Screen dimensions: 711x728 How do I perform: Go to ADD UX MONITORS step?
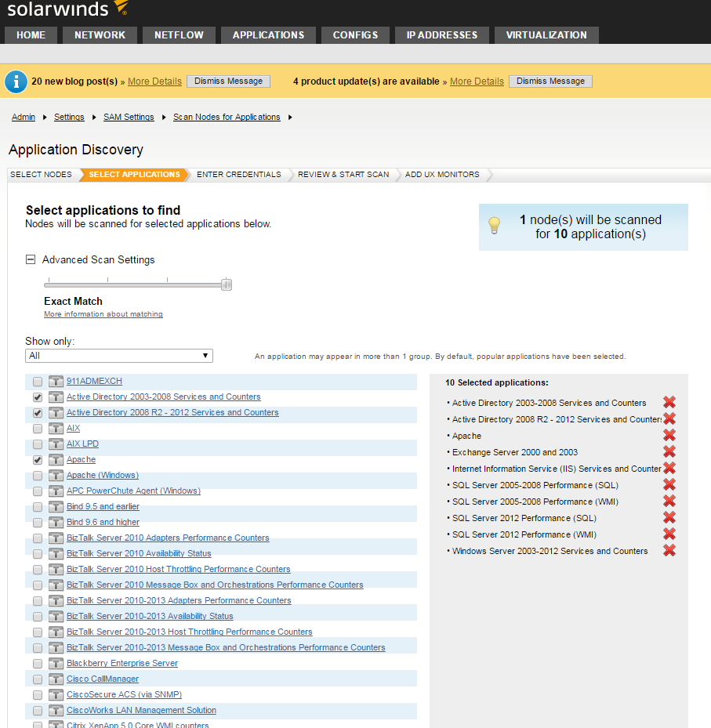[x=442, y=175]
